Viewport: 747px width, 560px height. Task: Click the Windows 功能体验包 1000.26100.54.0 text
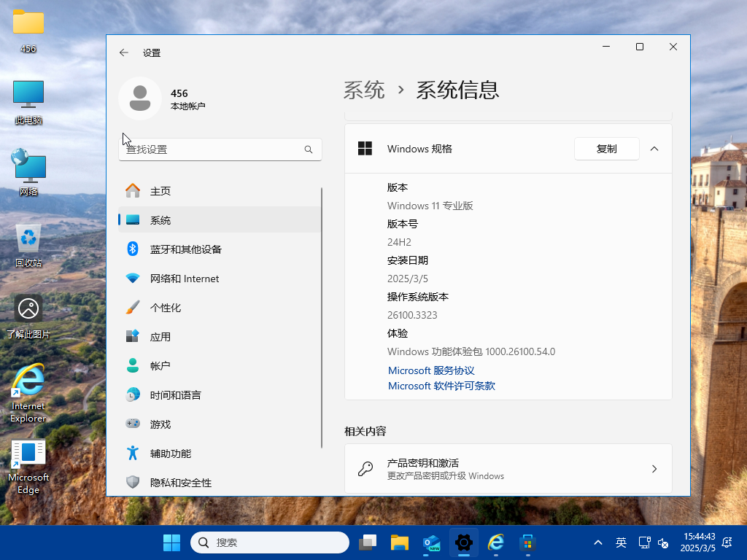(471, 352)
